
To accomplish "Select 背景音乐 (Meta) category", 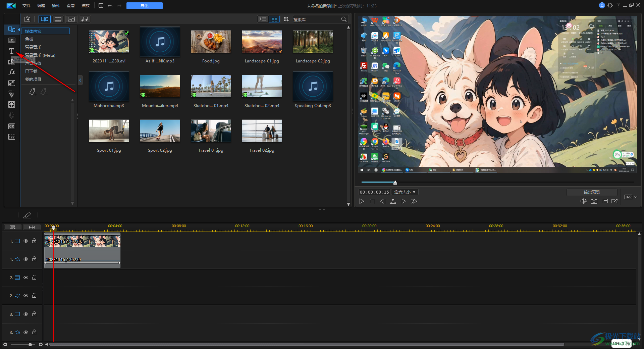I will 40,55.
